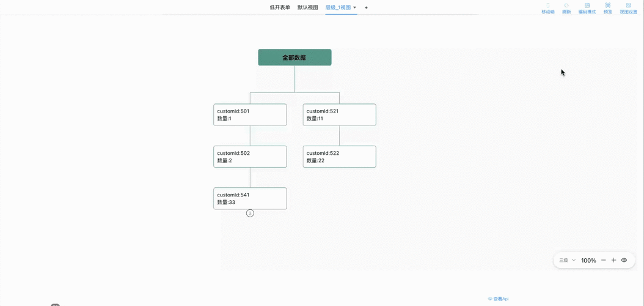Open 视图设置 view settings
Image resolution: width=644 pixels, height=306 pixels.
(x=628, y=9)
